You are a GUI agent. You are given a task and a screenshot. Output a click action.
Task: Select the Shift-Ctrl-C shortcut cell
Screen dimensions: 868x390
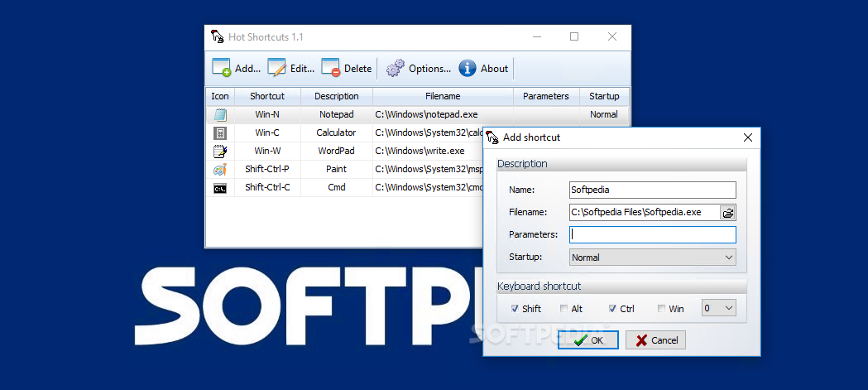267,187
